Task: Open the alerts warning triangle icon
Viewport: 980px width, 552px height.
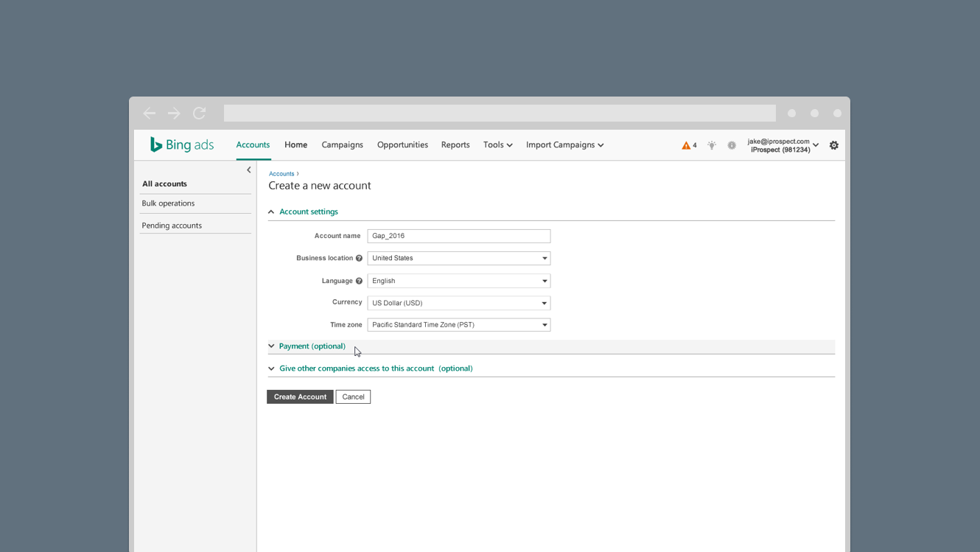Action: pyautogui.click(x=686, y=145)
